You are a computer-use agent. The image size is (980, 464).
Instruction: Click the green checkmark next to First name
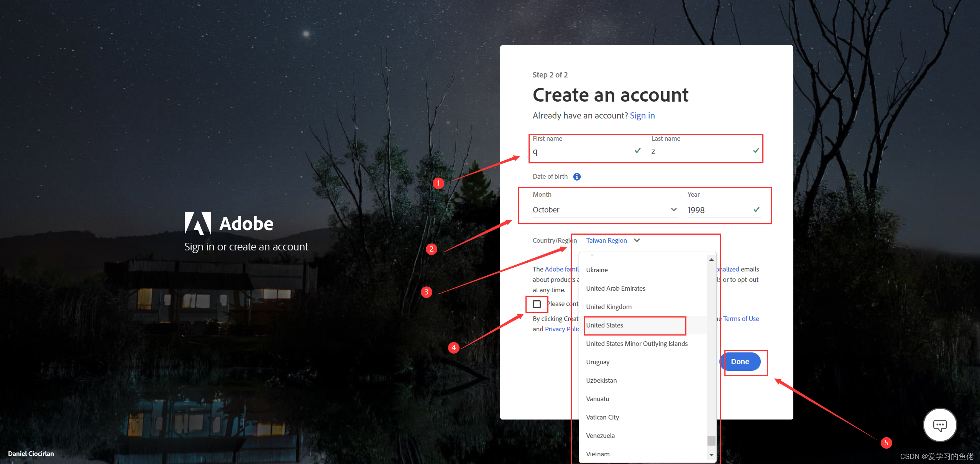(640, 152)
